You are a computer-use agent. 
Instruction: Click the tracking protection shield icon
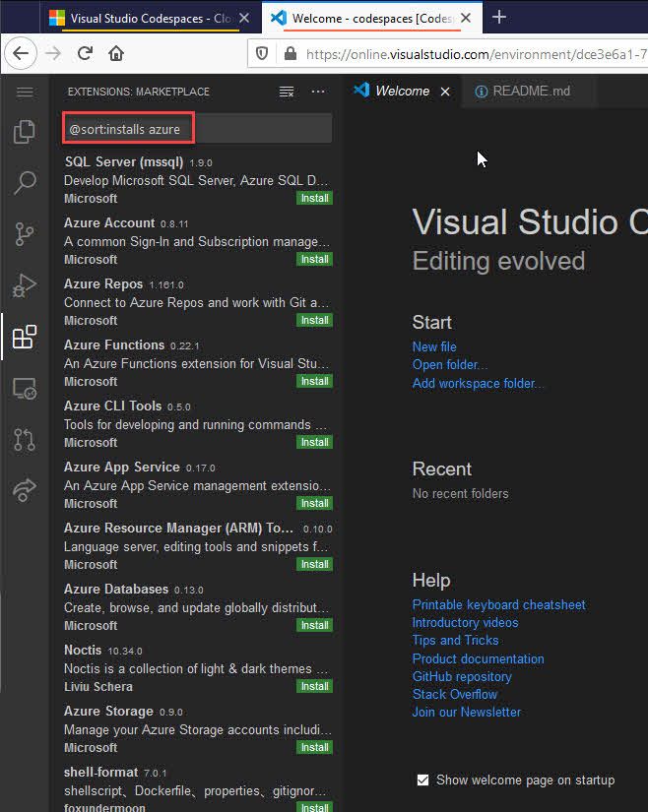pos(262,53)
